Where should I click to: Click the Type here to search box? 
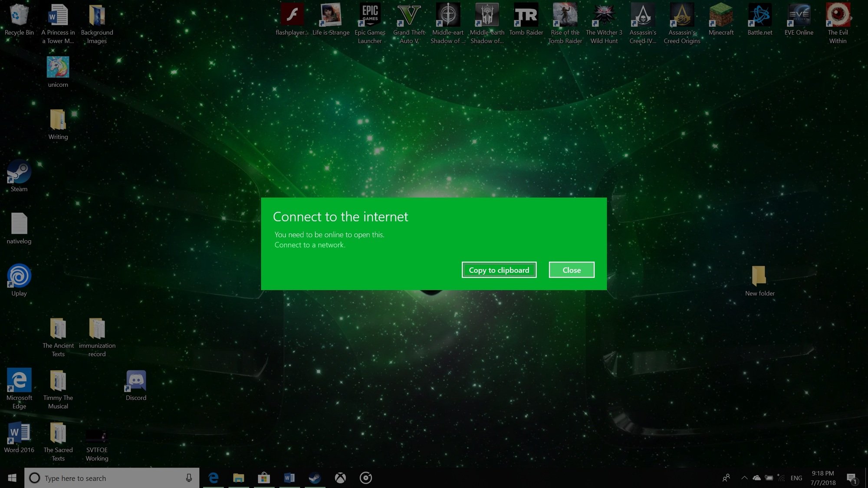pos(112,478)
